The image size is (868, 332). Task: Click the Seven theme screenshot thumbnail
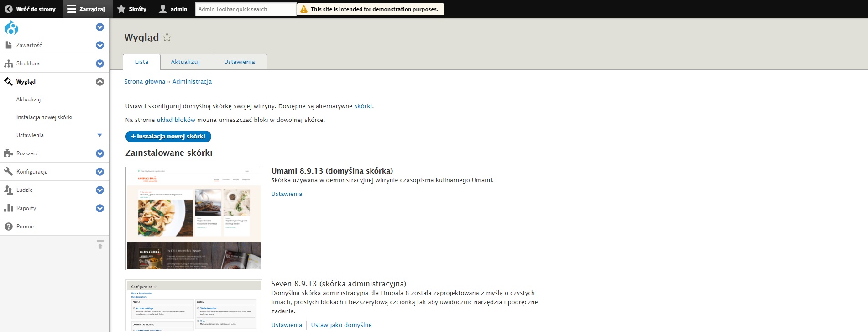tap(194, 306)
